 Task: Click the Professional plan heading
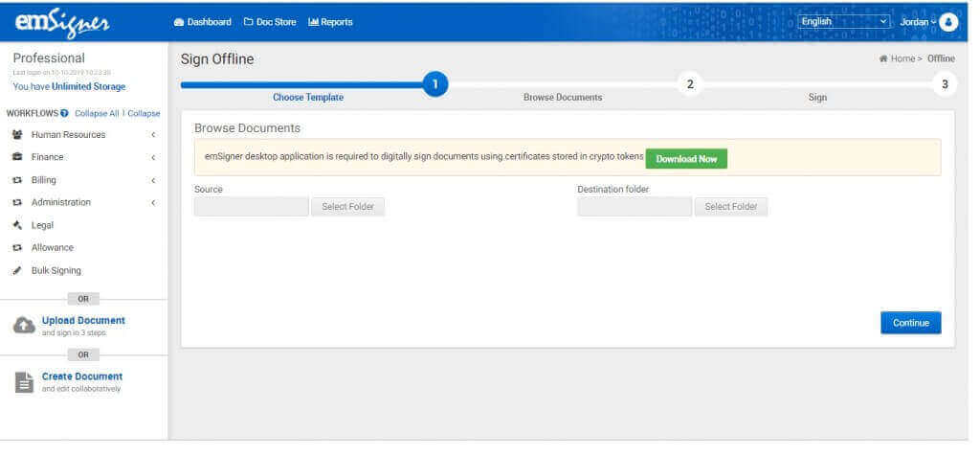tap(49, 58)
